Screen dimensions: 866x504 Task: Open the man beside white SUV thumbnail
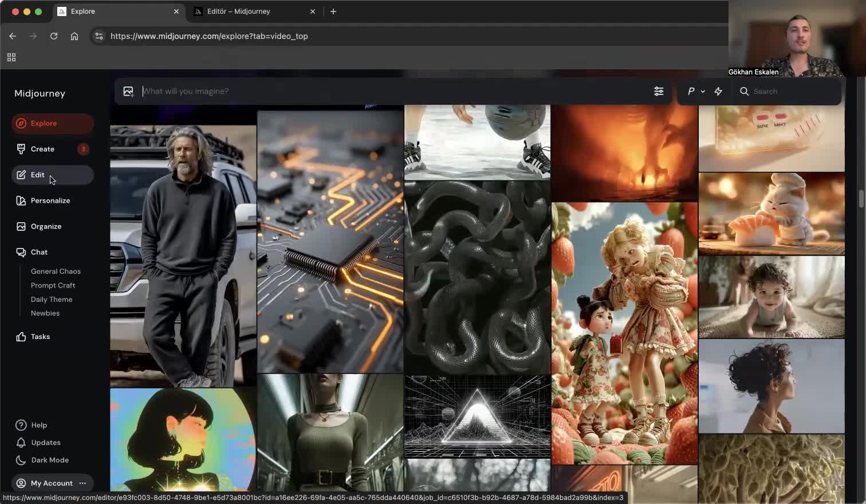click(183, 257)
